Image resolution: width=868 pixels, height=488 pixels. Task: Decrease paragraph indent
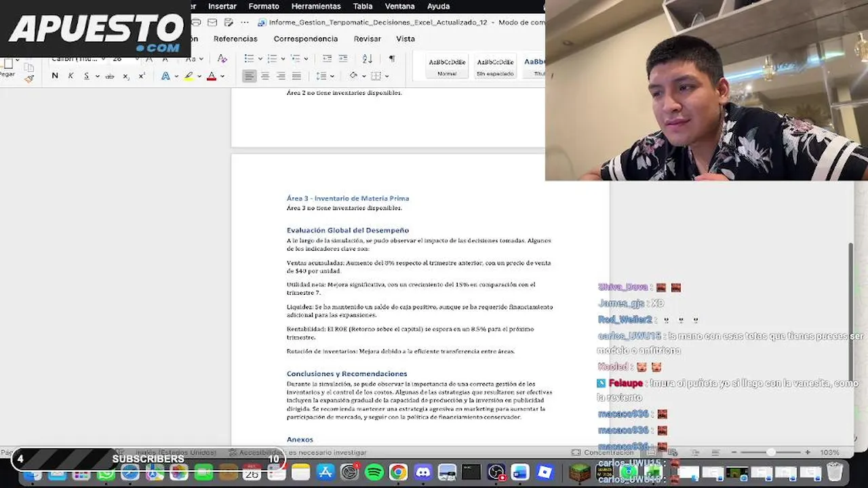pos(327,59)
